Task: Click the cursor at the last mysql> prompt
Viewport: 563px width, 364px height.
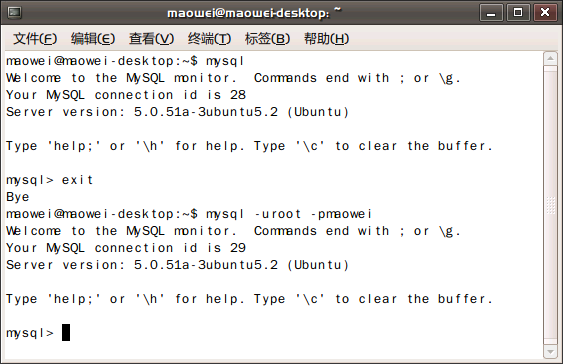Action: [66, 332]
